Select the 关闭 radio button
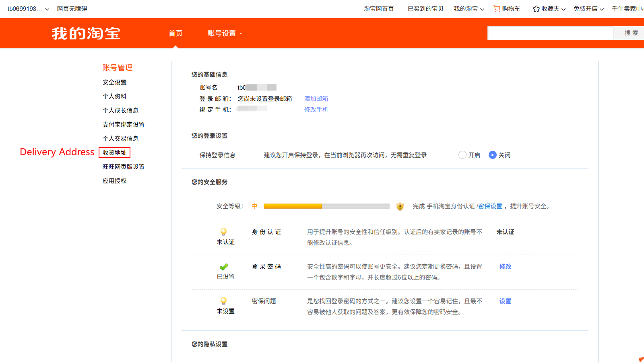Screen dimensions: 644x362 (492, 155)
